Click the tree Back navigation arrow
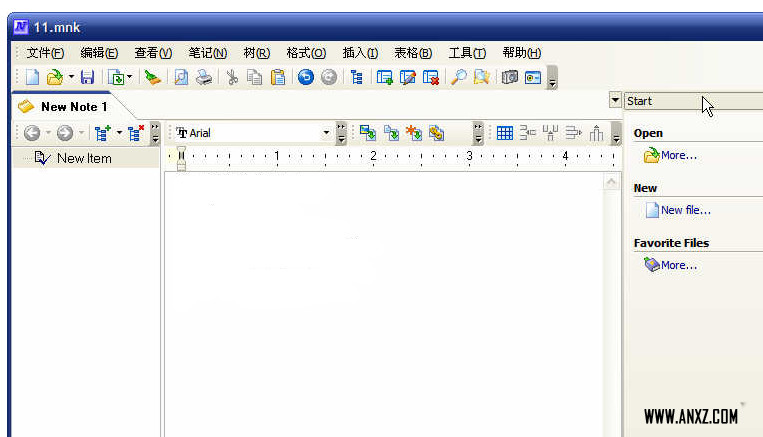Viewport: 763px width, 437px height. [x=32, y=133]
